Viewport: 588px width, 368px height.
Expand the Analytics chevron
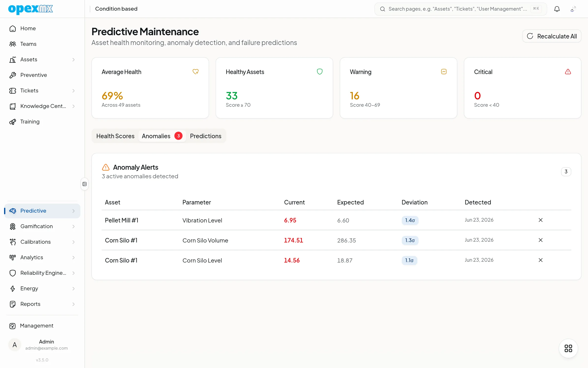[x=73, y=258]
